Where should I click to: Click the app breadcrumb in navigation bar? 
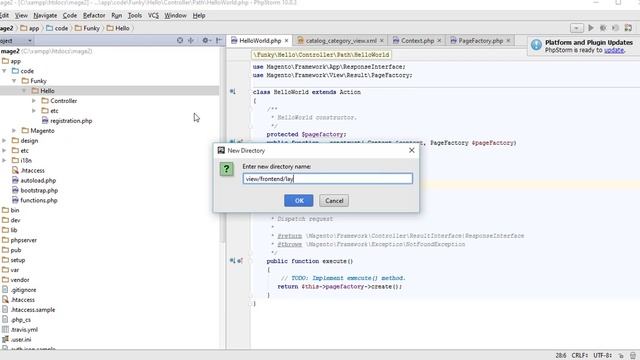[29, 28]
